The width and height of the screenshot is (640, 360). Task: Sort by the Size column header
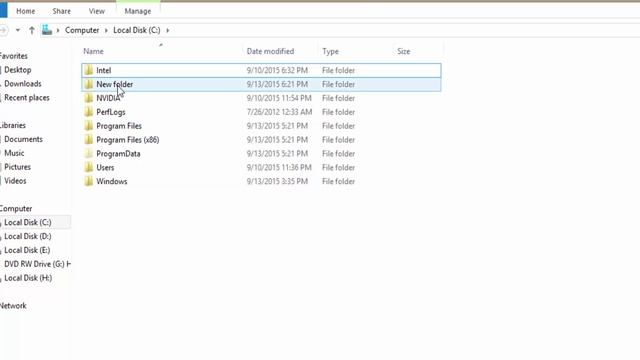point(404,51)
